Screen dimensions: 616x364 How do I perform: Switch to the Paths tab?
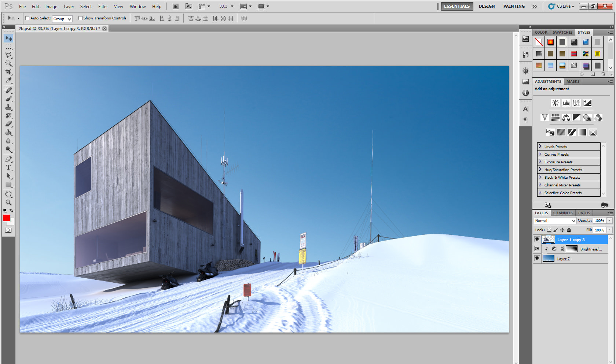click(x=584, y=213)
